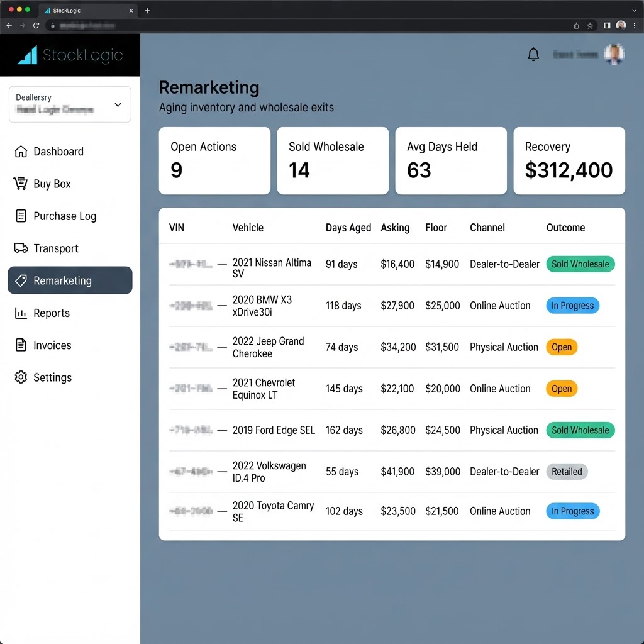This screenshot has width=644, height=644.
Task: Click the browser share icon
Action: [x=576, y=25]
